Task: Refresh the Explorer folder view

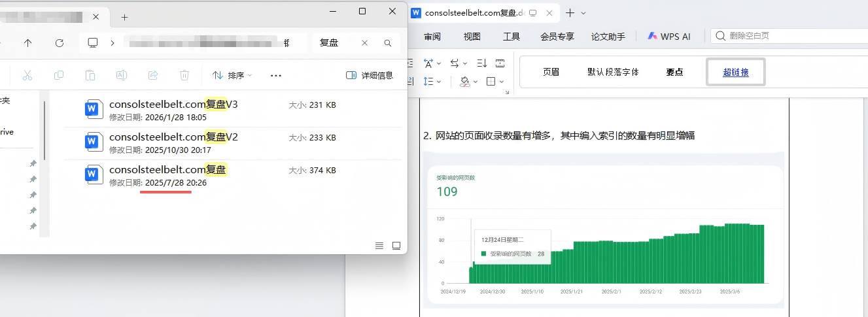Action: 60,43
